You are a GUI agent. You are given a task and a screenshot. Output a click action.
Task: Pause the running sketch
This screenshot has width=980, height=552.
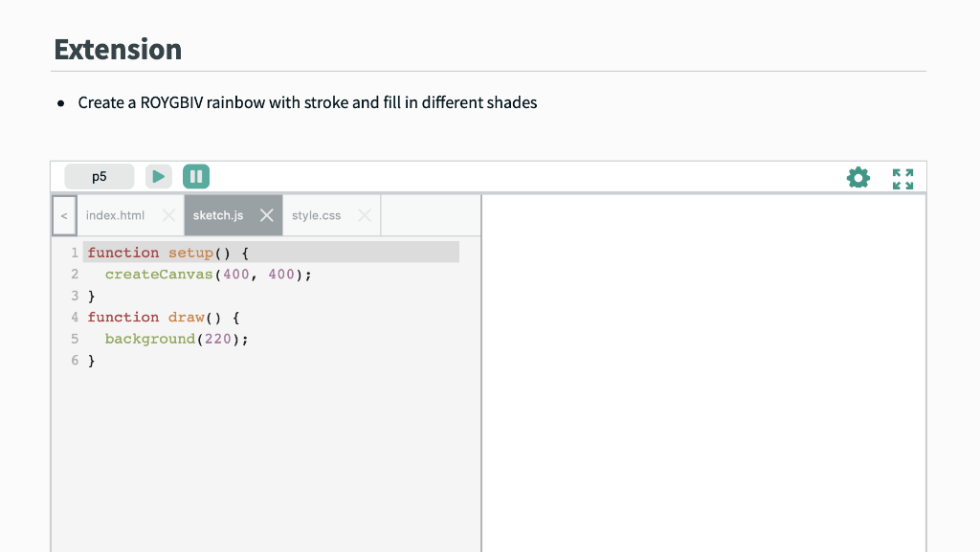[196, 176]
